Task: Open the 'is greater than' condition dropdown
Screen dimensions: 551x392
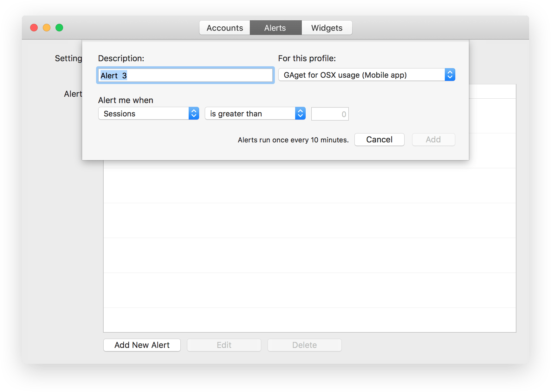Action: [250, 114]
